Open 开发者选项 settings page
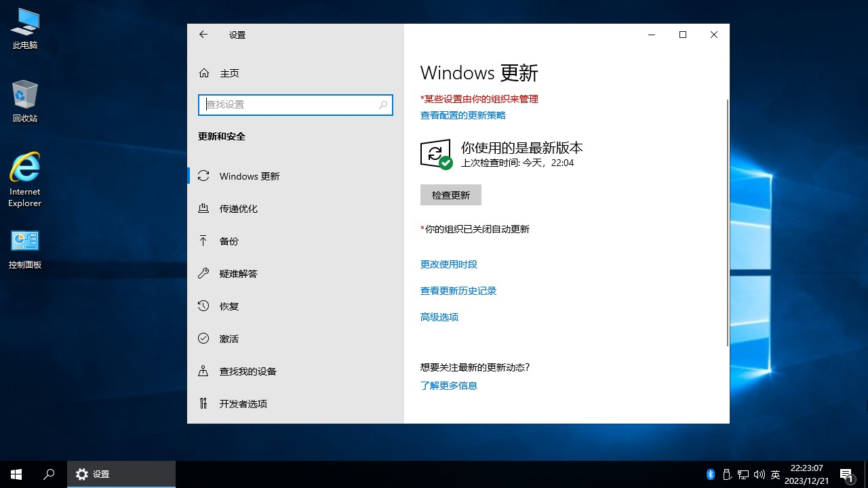This screenshot has width=868, height=488. pos(296,404)
